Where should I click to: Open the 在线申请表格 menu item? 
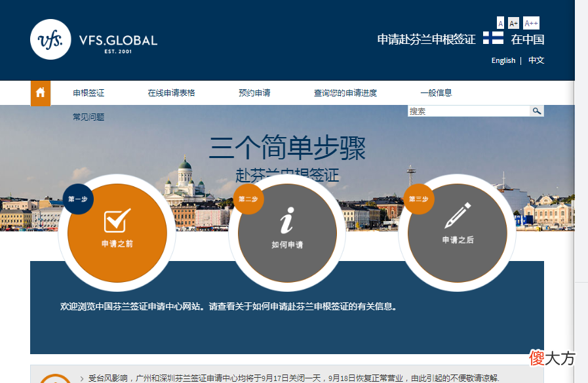171,92
